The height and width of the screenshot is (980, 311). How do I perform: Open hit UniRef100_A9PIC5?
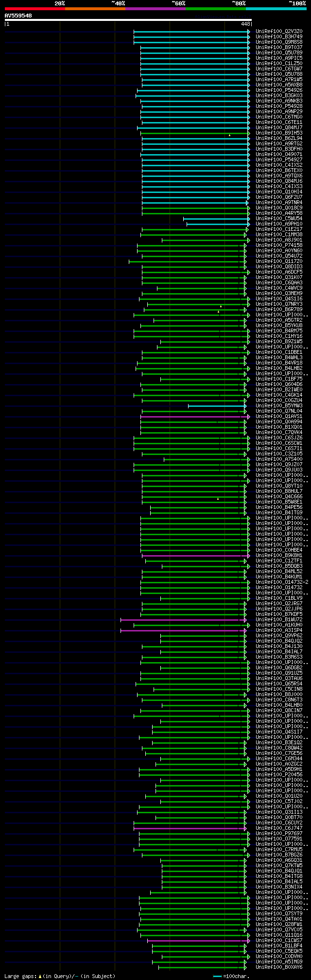coord(279,58)
